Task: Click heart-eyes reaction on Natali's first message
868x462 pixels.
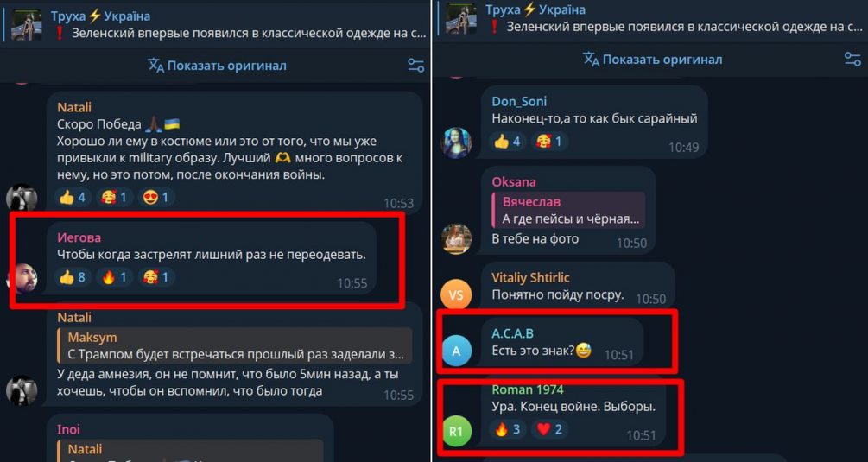Action: click(x=157, y=198)
